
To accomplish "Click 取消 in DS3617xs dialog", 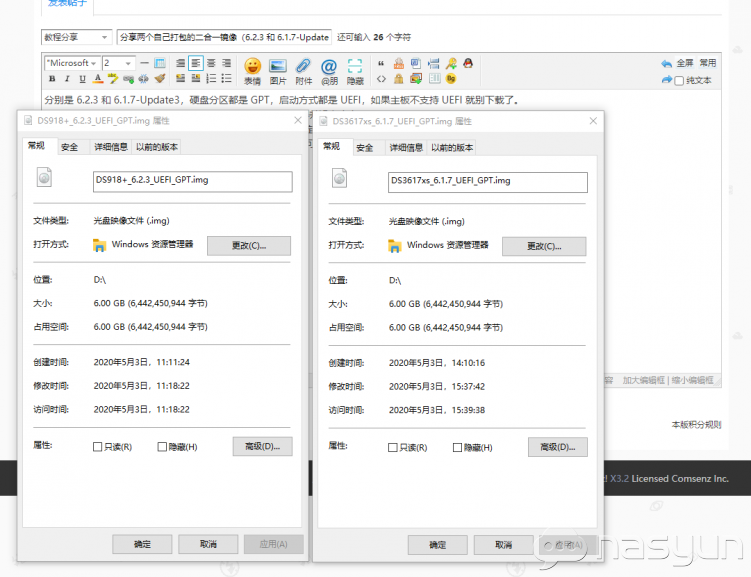I will point(503,544).
